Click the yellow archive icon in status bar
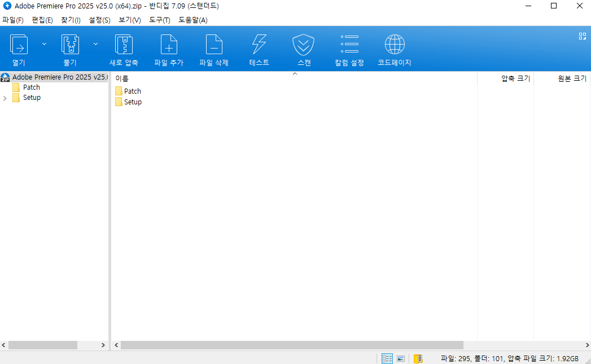The image size is (591, 364). pyautogui.click(x=418, y=359)
